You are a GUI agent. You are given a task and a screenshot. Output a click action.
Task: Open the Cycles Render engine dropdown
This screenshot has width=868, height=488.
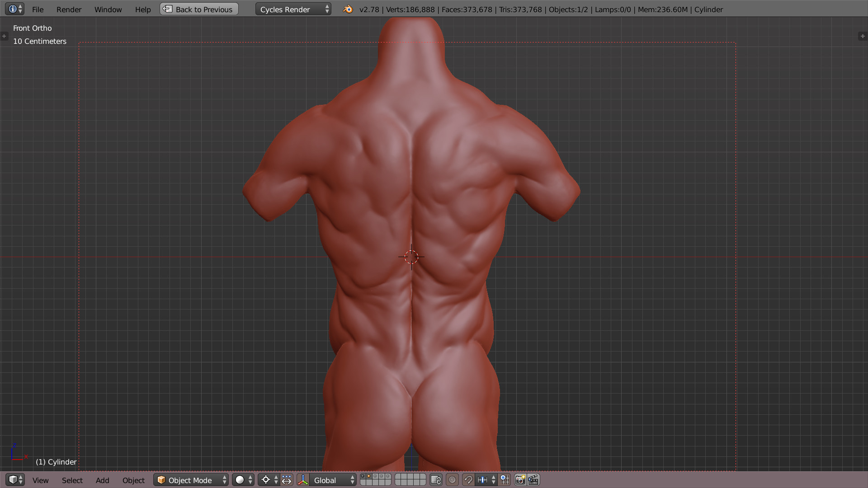[293, 9]
